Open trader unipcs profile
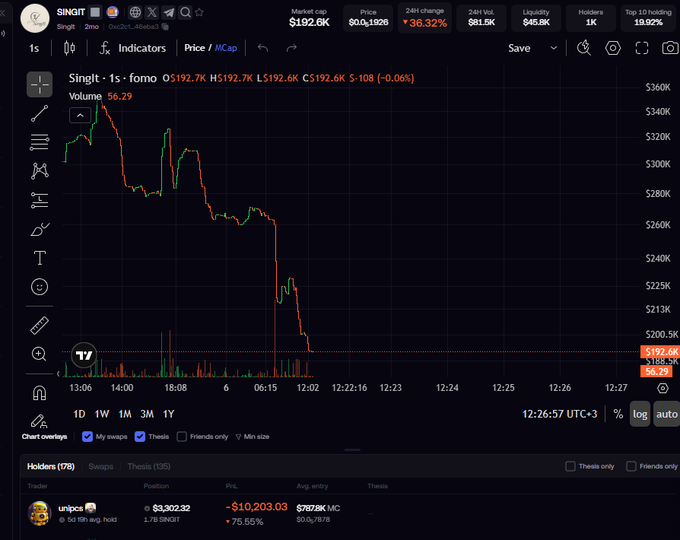The image size is (680, 540). coord(70,508)
